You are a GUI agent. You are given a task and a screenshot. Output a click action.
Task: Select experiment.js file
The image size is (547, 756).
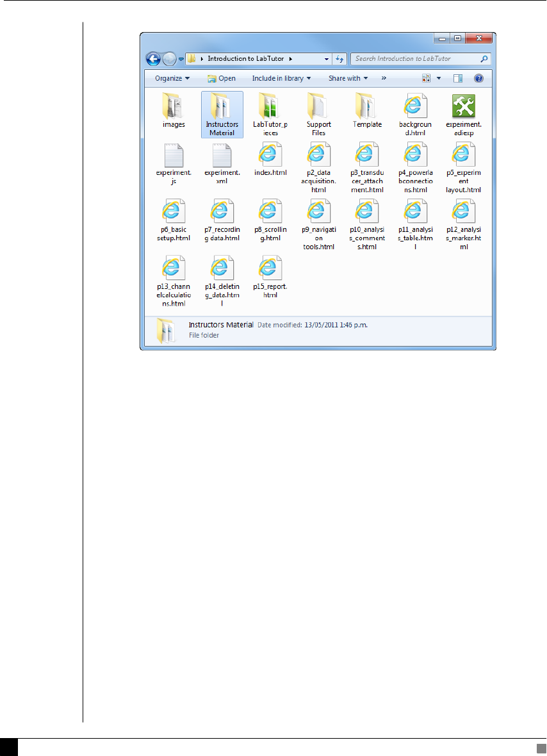174,164
